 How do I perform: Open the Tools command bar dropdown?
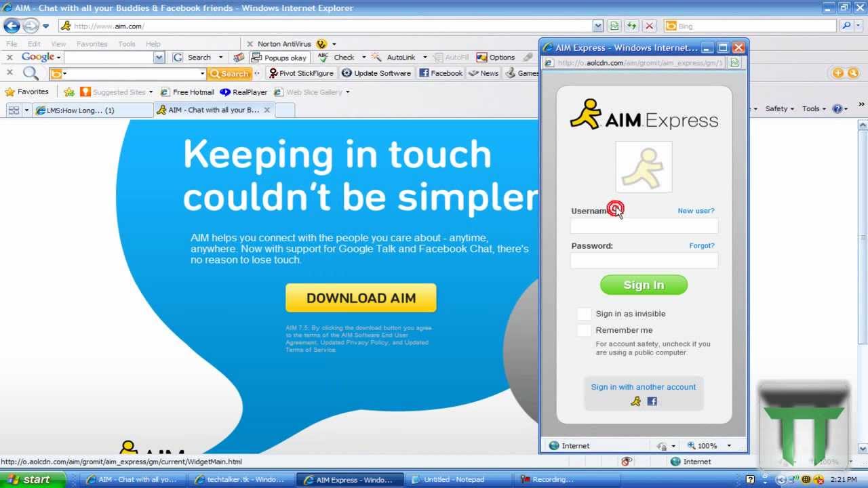point(814,108)
